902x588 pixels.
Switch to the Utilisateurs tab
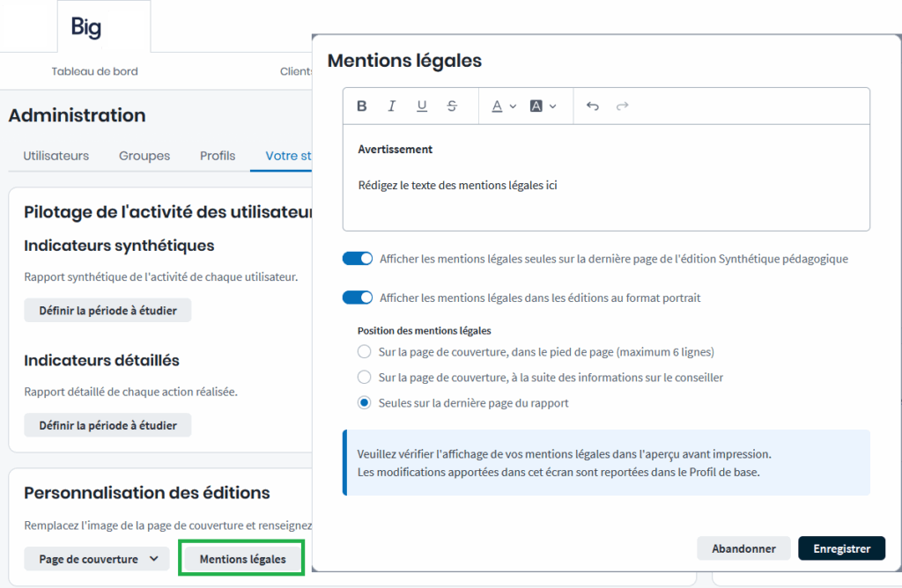[55, 156]
